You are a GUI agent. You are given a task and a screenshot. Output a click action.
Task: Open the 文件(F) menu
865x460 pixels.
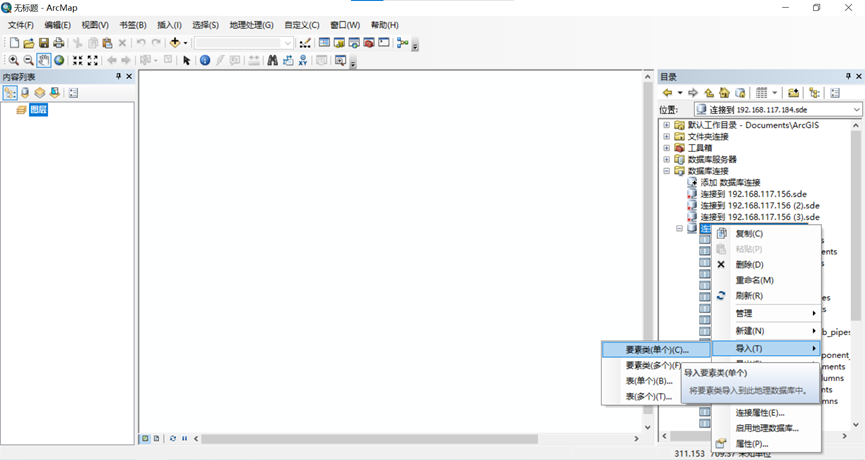(x=21, y=25)
